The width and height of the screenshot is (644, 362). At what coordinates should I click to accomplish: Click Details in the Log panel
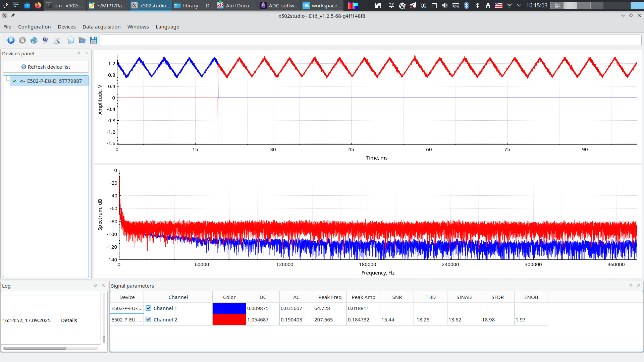[x=69, y=320]
